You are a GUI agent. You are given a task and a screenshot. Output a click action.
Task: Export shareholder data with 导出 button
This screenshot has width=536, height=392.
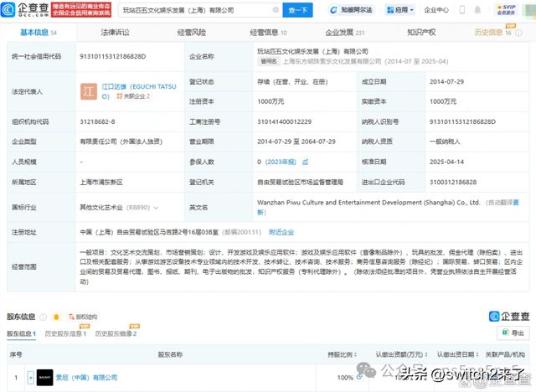pos(513,333)
